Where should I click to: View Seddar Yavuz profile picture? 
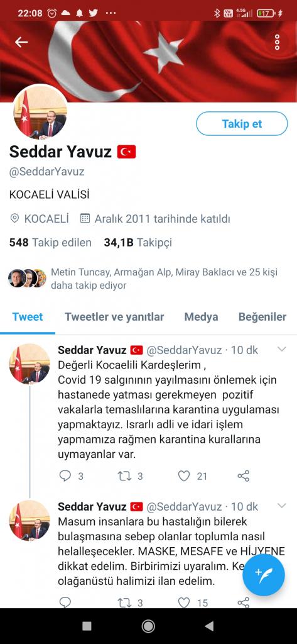40,111
